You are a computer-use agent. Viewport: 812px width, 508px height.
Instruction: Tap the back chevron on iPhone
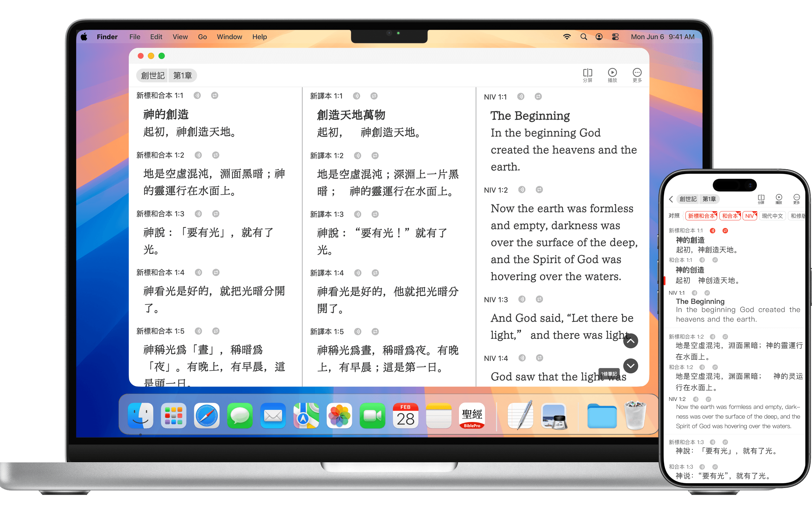click(x=671, y=199)
